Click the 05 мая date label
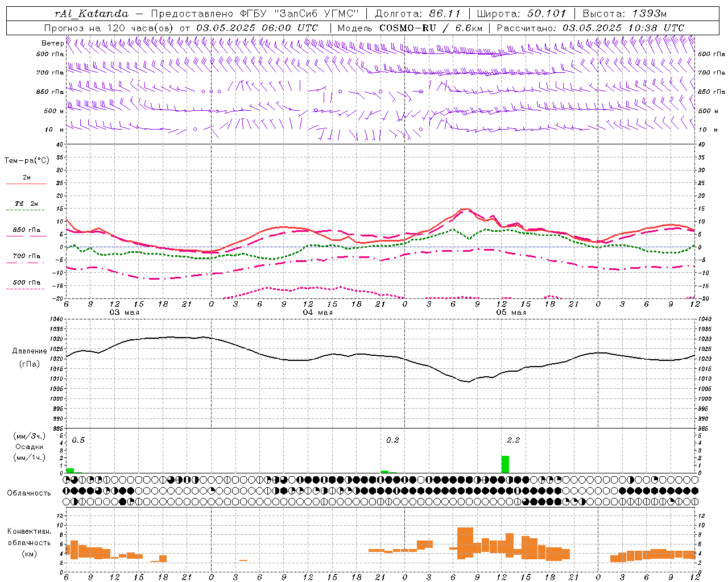The width and height of the screenshot is (728, 582). point(511,313)
